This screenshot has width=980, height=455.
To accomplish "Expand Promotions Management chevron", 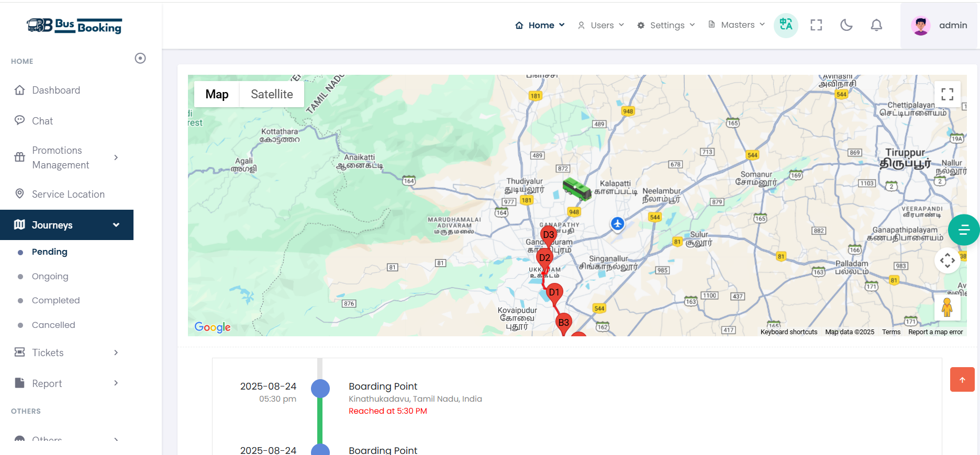I will (116, 157).
